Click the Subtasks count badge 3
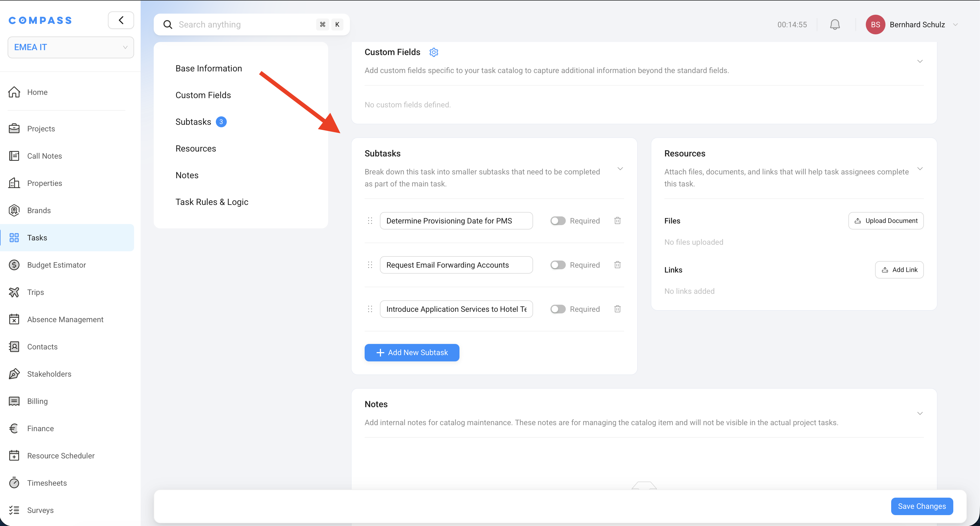Screen dimensions: 980x526 pos(221,122)
